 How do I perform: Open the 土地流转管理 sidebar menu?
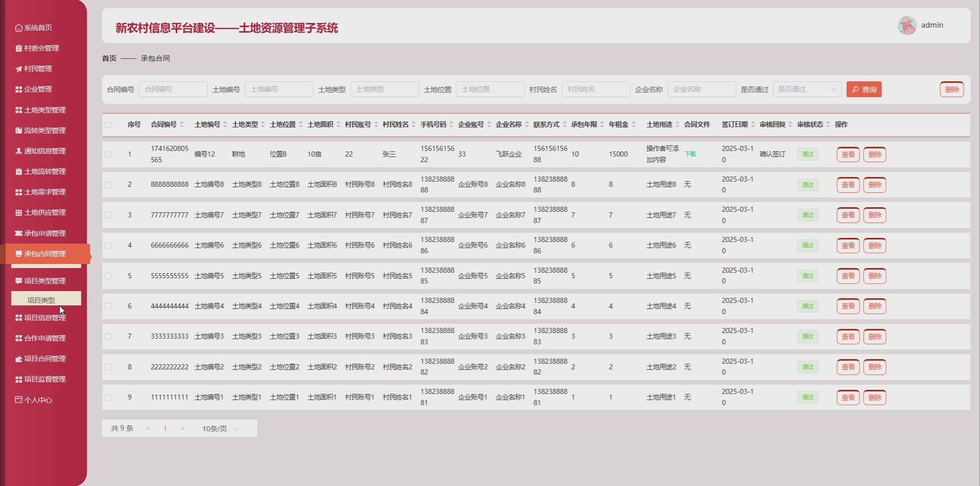[x=45, y=172]
